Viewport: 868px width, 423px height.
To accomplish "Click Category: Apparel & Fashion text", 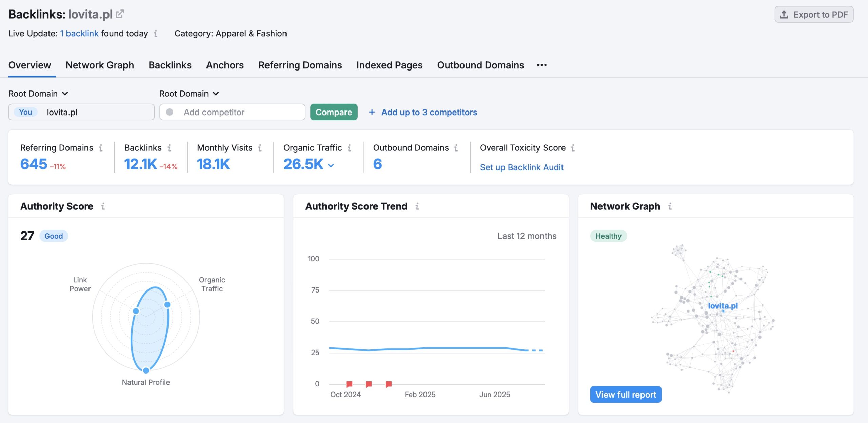I will click(231, 34).
